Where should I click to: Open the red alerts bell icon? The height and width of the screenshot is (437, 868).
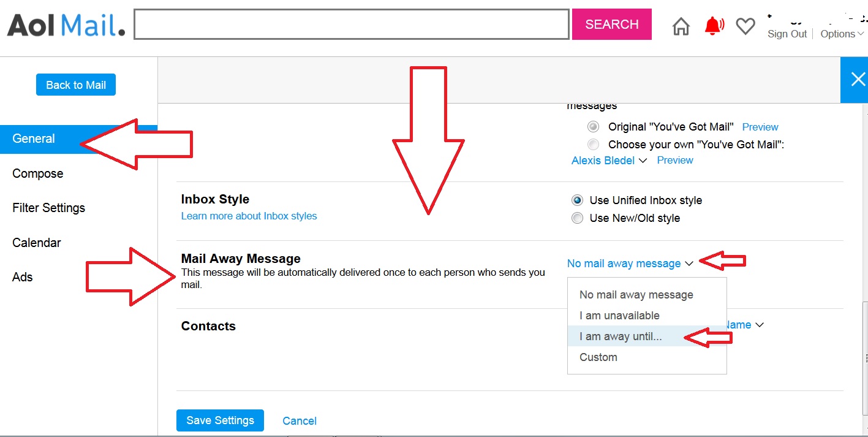tap(714, 25)
